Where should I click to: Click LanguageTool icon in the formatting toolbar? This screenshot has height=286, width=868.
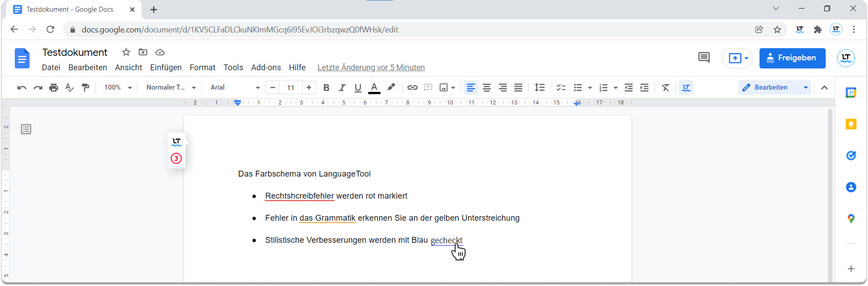686,87
